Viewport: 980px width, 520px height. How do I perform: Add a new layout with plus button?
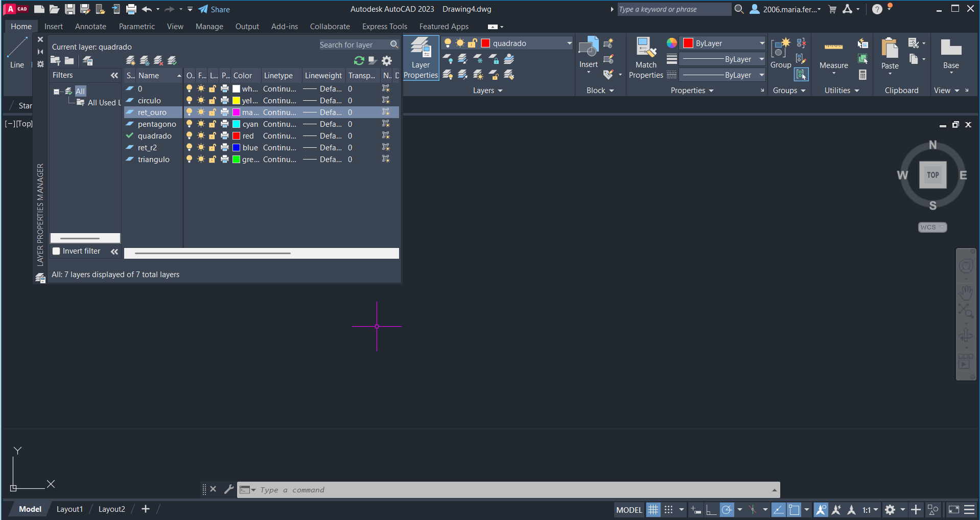[x=146, y=509]
